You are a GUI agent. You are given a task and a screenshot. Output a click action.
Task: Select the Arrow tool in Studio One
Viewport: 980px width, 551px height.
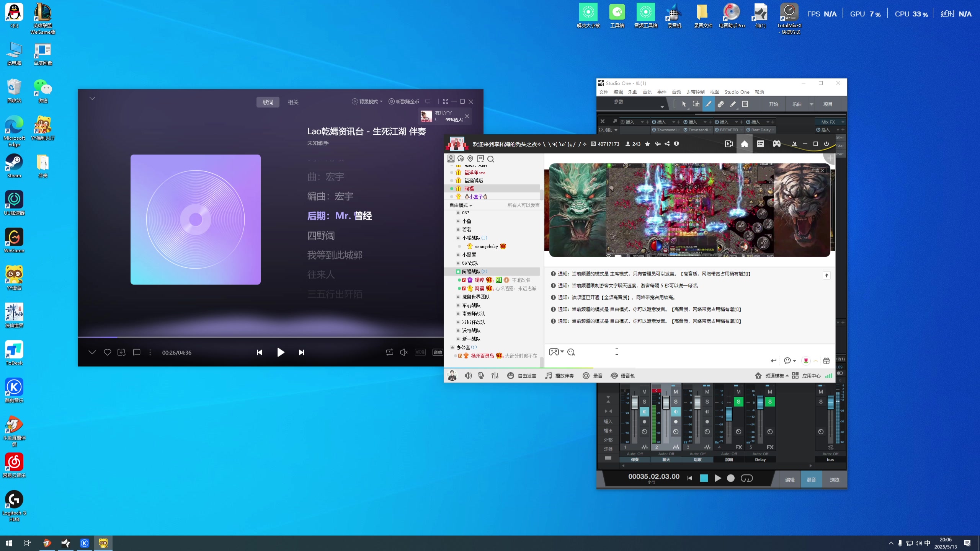[684, 104]
